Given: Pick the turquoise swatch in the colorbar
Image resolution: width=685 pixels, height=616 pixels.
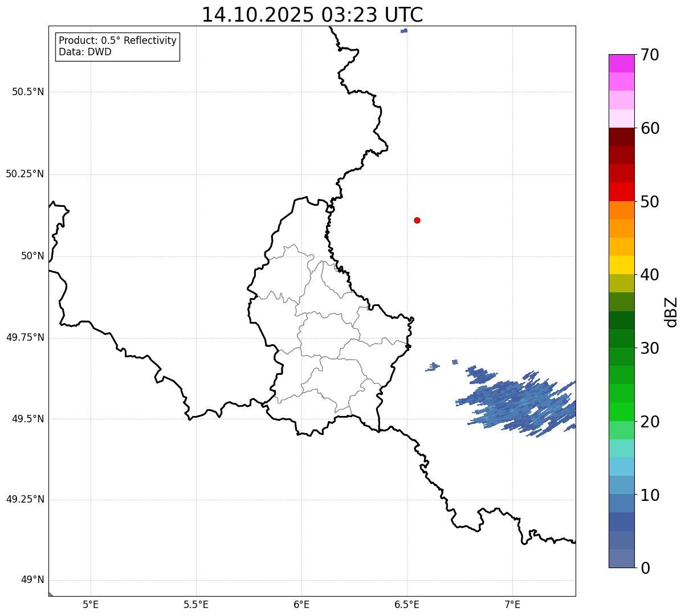Looking at the screenshot, I should point(621,448).
